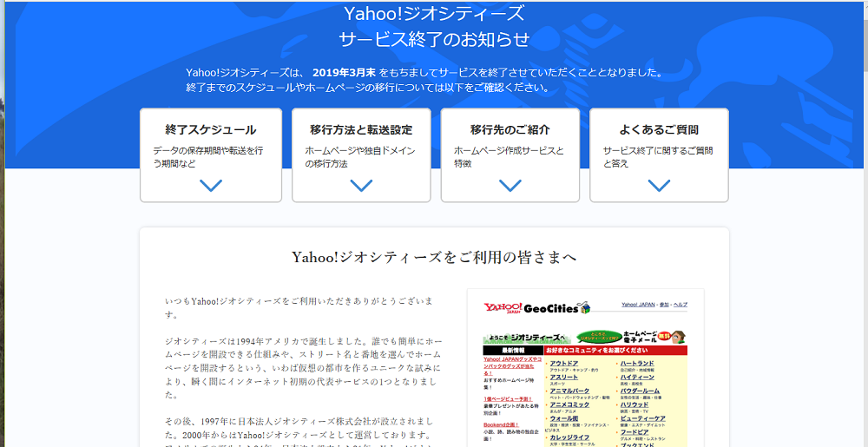Click the ようこそジオシティーズへ banner image

(x=525, y=337)
